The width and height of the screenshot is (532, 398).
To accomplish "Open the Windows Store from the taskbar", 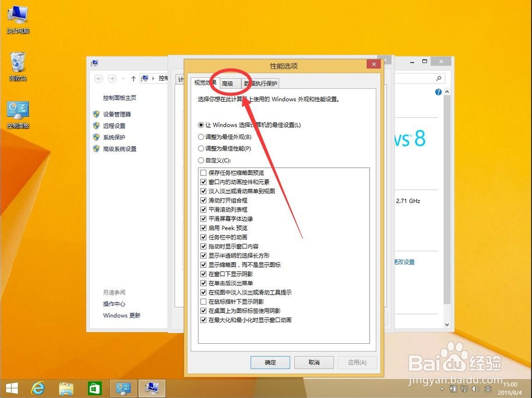I will 95,388.
